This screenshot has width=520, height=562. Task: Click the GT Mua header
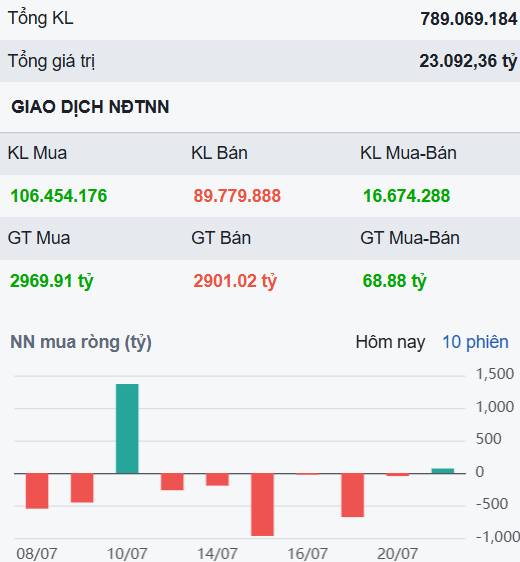point(39,238)
